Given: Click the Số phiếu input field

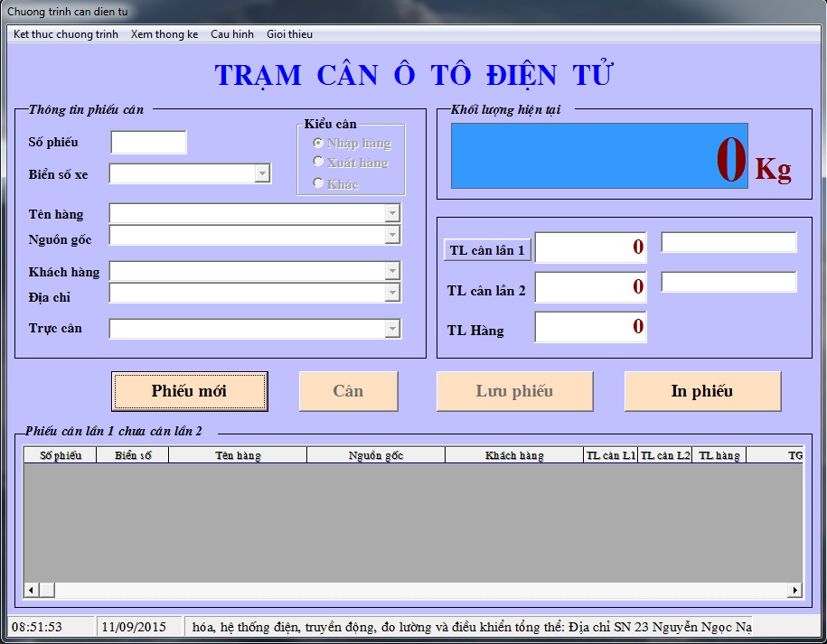Looking at the screenshot, I should [x=149, y=143].
